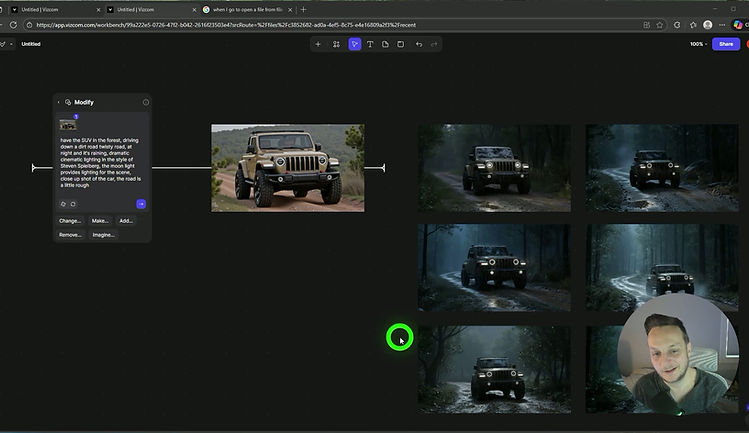
Task: Click the 'Change...' suggestion chip
Action: (70, 220)
